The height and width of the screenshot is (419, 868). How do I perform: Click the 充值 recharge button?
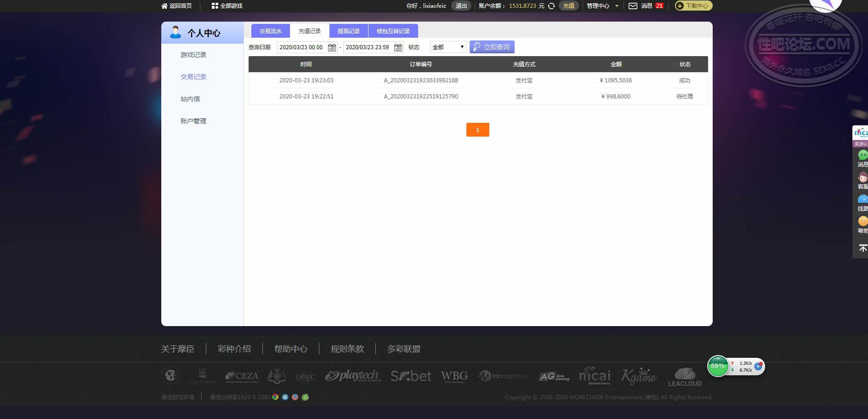pos(568,6)
